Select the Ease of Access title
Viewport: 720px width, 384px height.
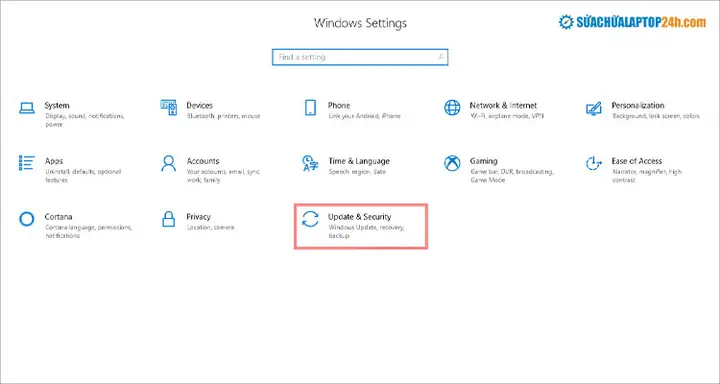coord(636,161)
